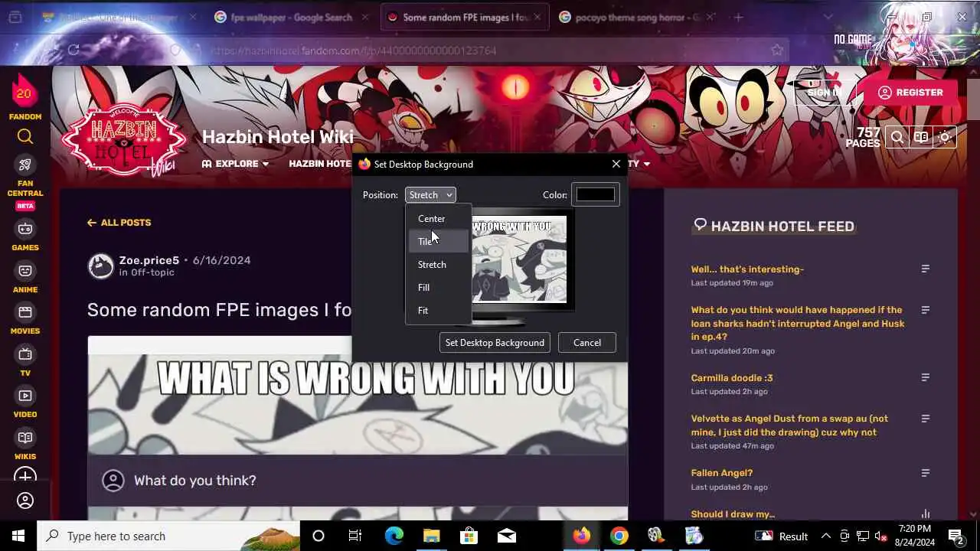Go back via ALL POSTS link
980x551 pixels.
[x=119, y=223]
